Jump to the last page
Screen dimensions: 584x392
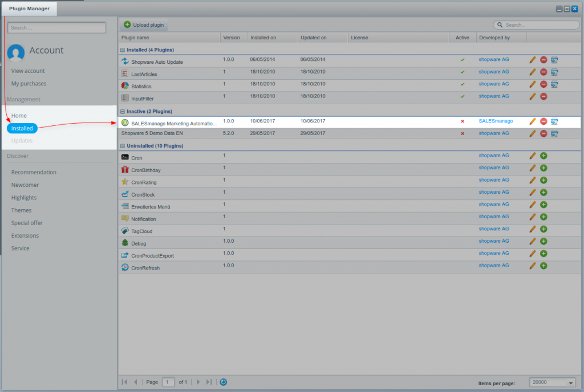209,382
